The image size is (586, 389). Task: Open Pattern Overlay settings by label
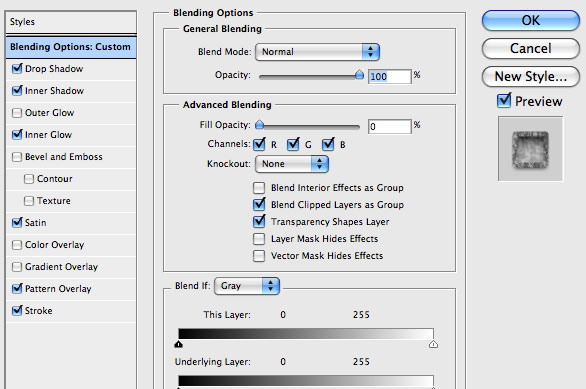(x=58, y=289)
